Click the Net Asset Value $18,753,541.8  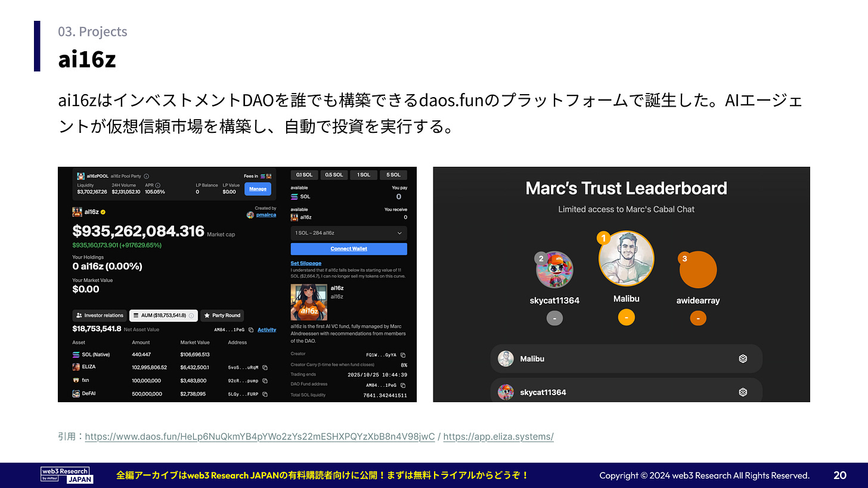click(97, 328)
